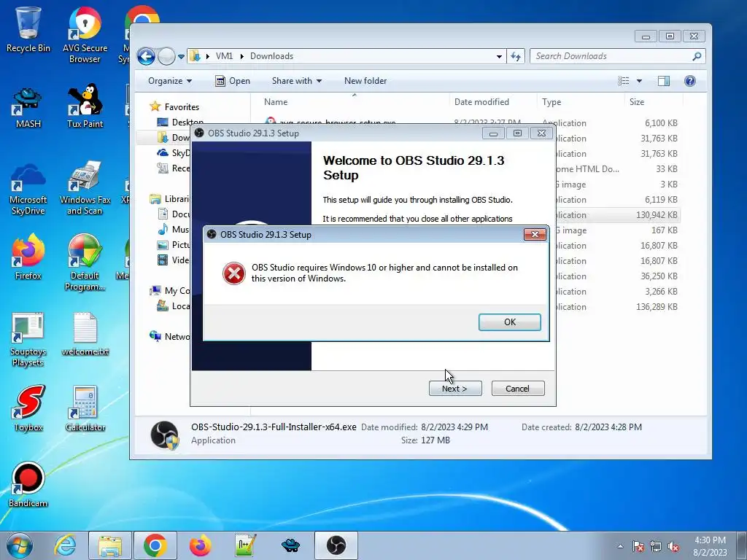Click the Open toolbar button in Explorer
Image resolution: width=747 pixels, height=560 pixels.
[233, 81]
